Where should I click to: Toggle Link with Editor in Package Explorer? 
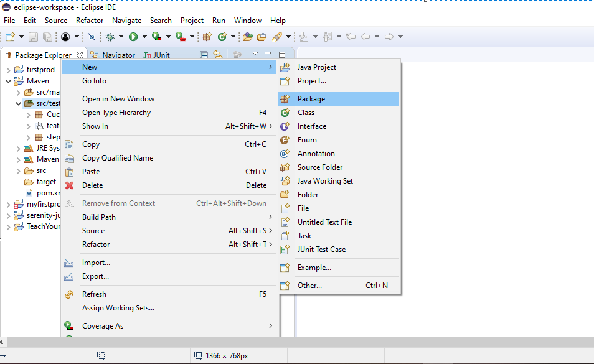pyautogui.click(x=217, y=55)
